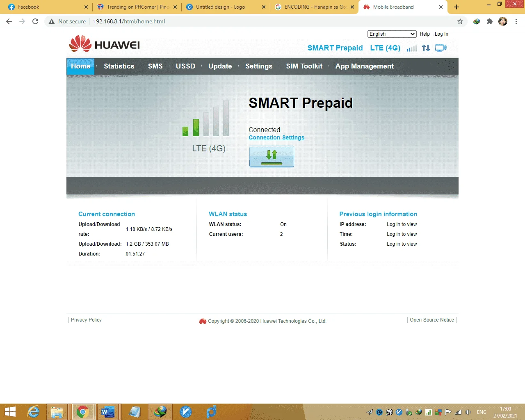Viewport: 525px width, 420px height.
Task: Click the duration value 01:51:27
Action: [135, 254]
